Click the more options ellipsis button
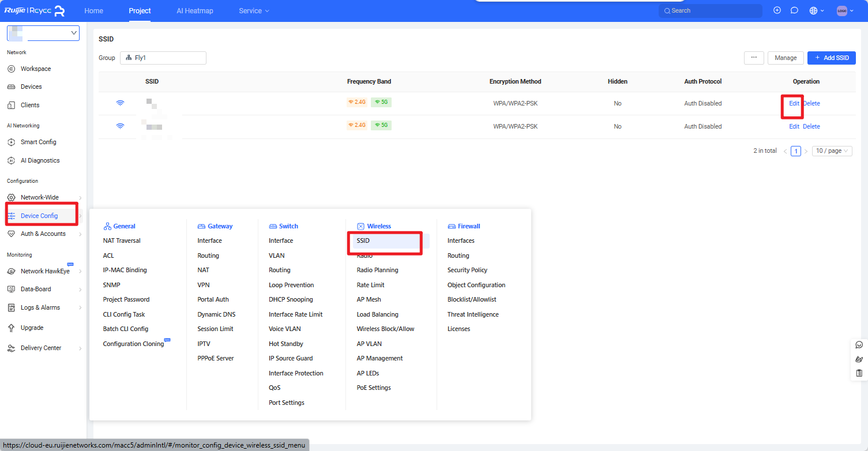 click(x=754, y=58)
